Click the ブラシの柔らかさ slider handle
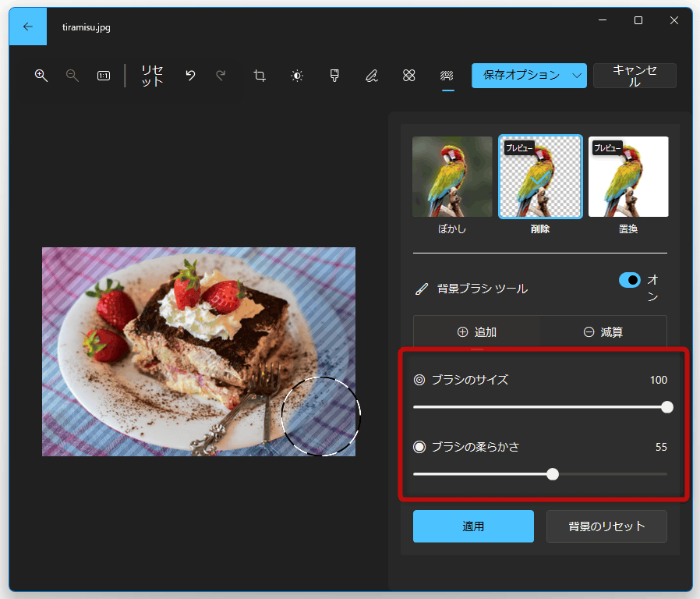 [553, 474]
